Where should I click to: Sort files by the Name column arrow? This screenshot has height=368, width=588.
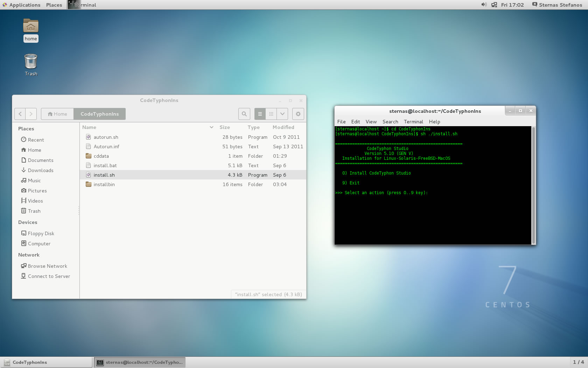211,127
